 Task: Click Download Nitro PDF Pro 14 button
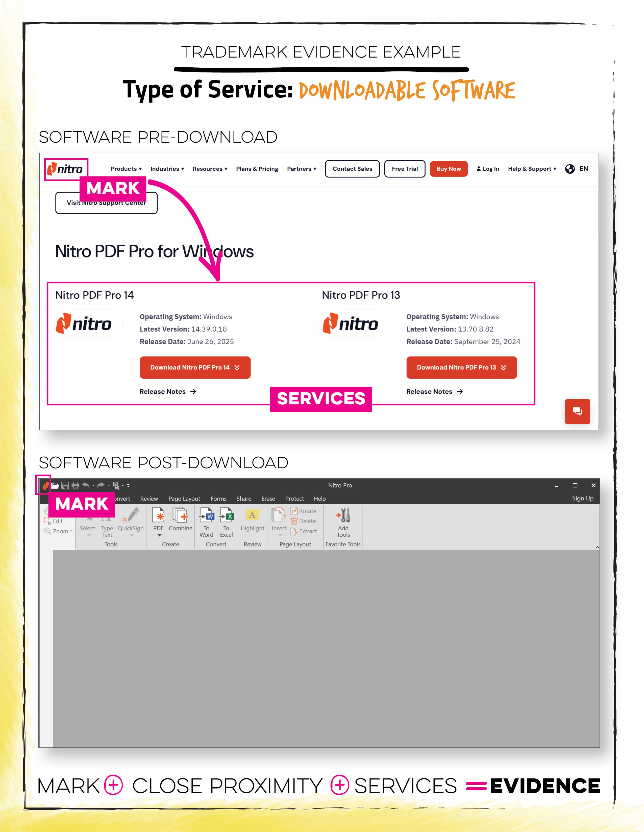coord(195,367)
